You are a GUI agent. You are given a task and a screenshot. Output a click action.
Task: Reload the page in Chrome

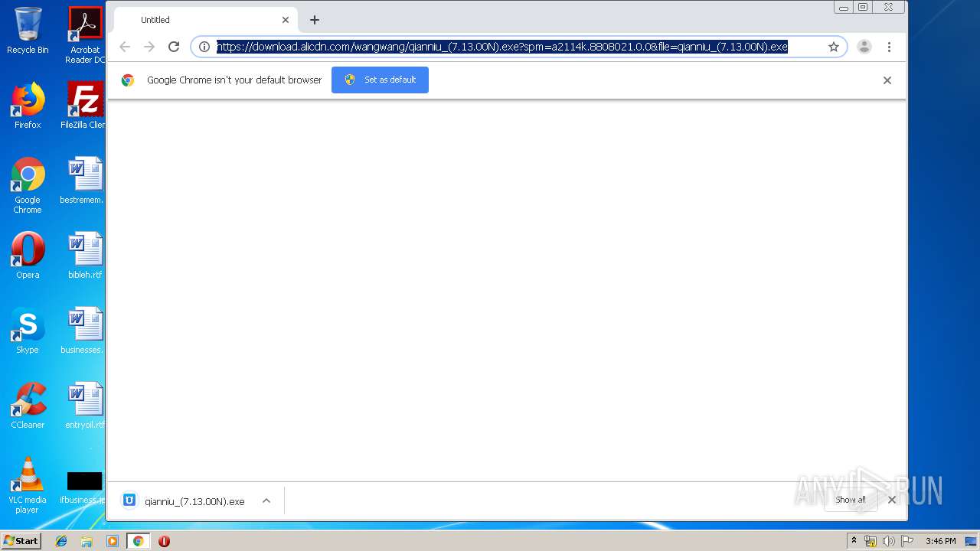(x=174, y=47)
